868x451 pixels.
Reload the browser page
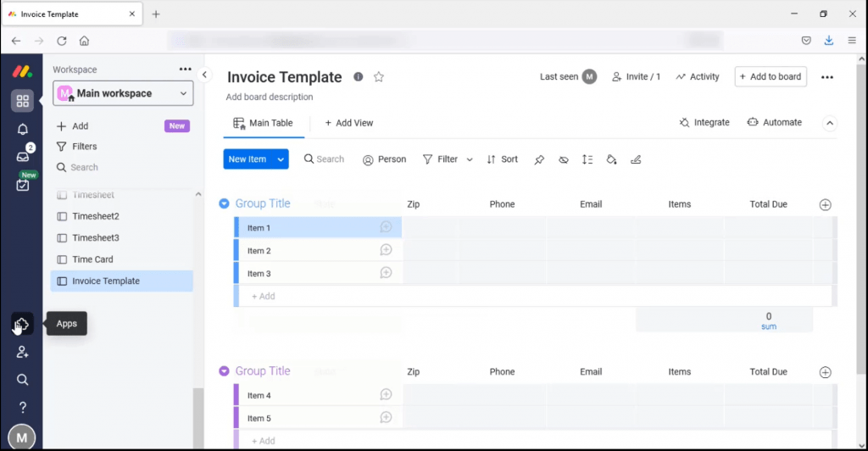[61, 41]
